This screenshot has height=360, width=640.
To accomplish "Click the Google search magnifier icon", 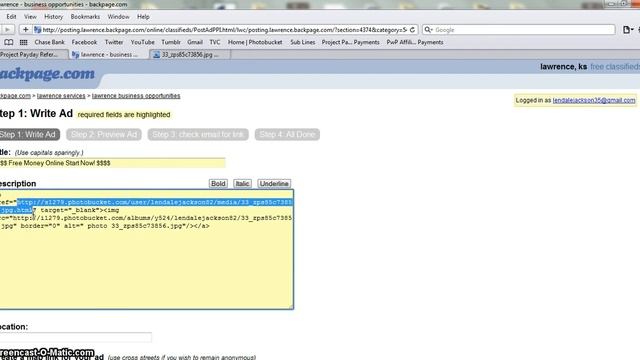I will coord(428,30).
